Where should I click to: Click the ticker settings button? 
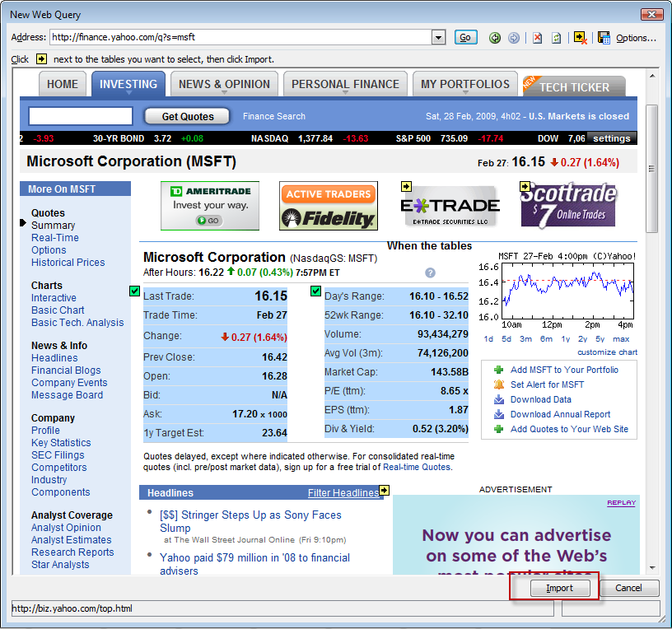click(612, 138)
